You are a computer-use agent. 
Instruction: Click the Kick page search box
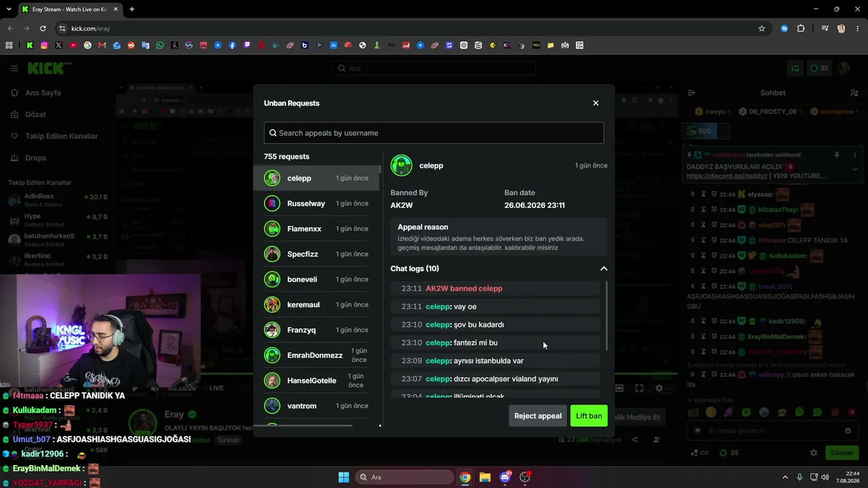(x=434, y=68)
